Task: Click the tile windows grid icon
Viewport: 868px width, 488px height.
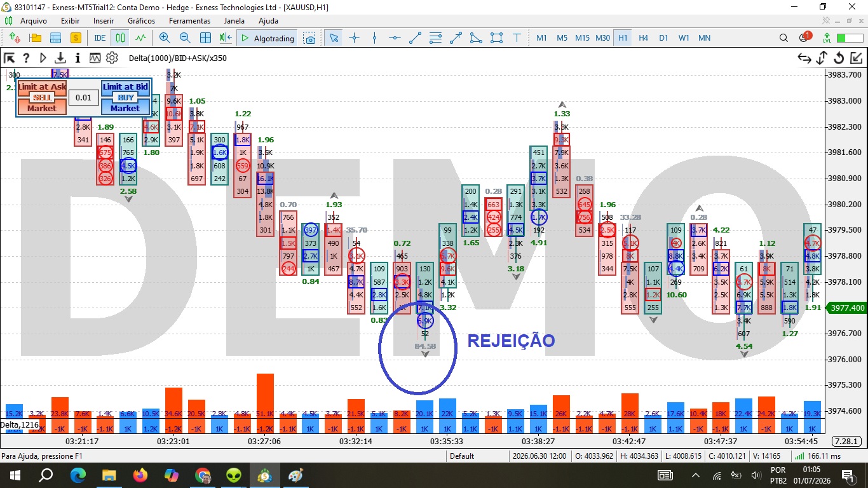Action: (205, 38)
